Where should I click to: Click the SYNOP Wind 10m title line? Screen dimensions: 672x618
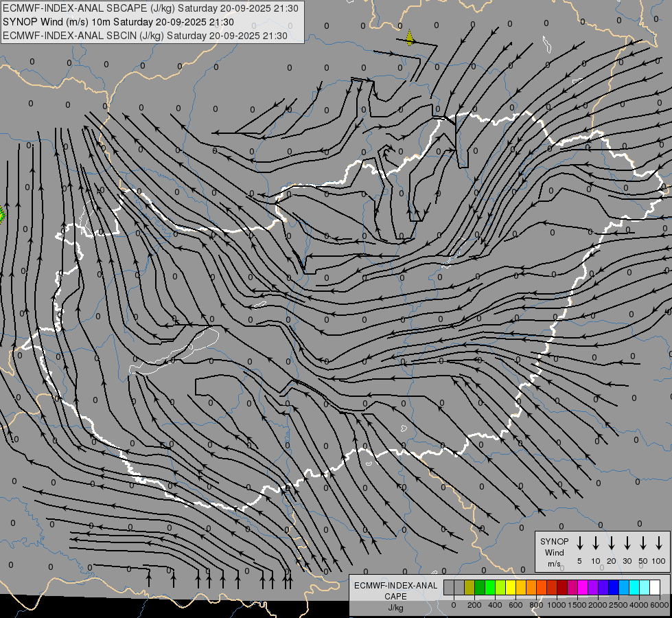(118, 22)
